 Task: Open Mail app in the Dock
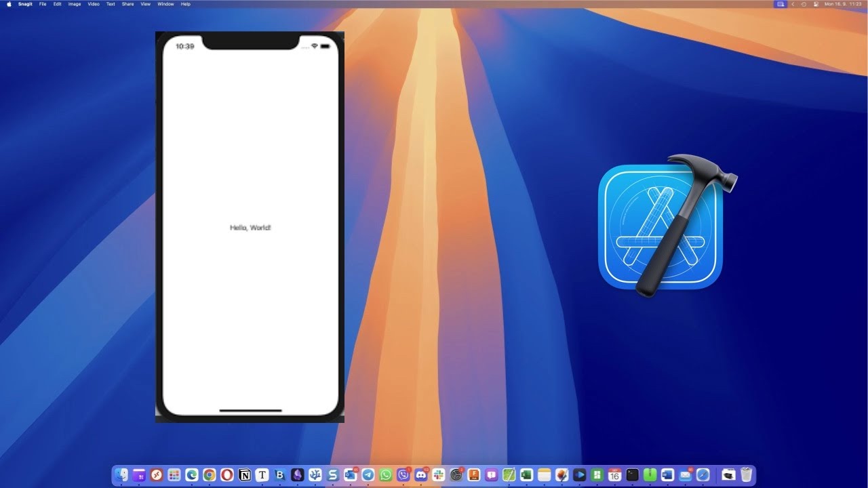coord(685,475)
